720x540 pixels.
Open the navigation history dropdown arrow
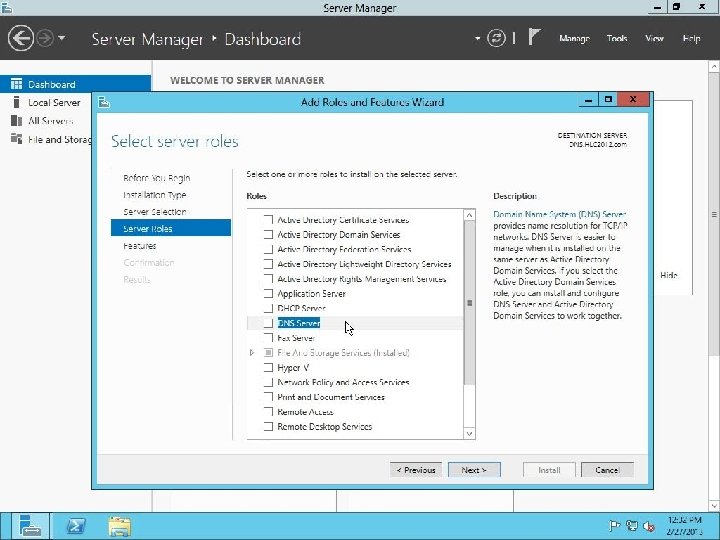tap(62, 38)
